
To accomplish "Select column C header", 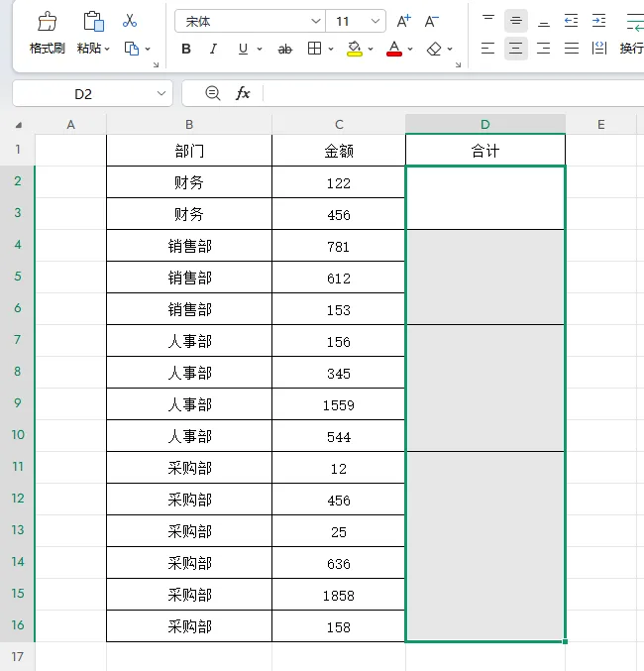I will 339,124.
